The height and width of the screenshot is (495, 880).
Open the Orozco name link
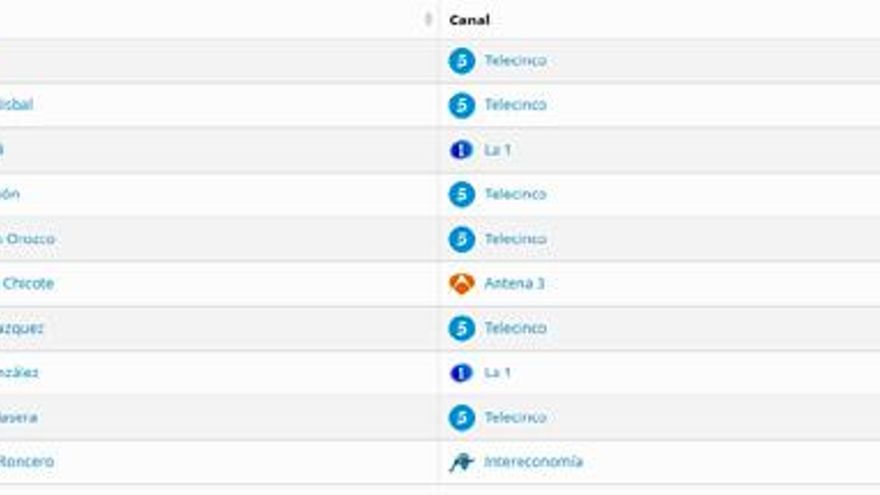point(29,239)
